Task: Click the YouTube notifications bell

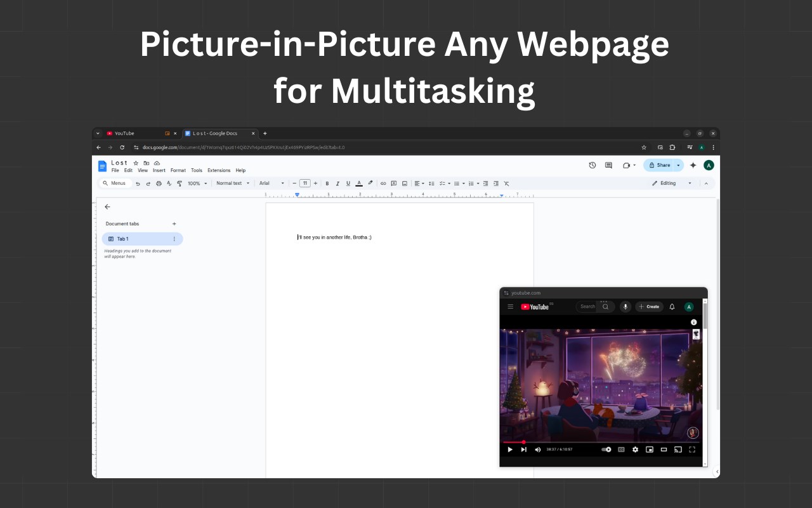Action: pos(672,307)
